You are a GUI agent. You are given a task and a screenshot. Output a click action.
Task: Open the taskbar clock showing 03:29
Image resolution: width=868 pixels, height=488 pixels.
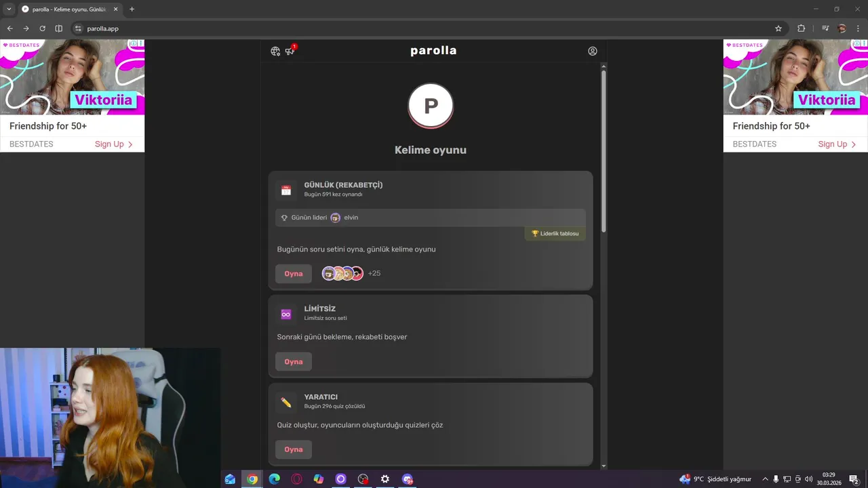click(829, 479)
